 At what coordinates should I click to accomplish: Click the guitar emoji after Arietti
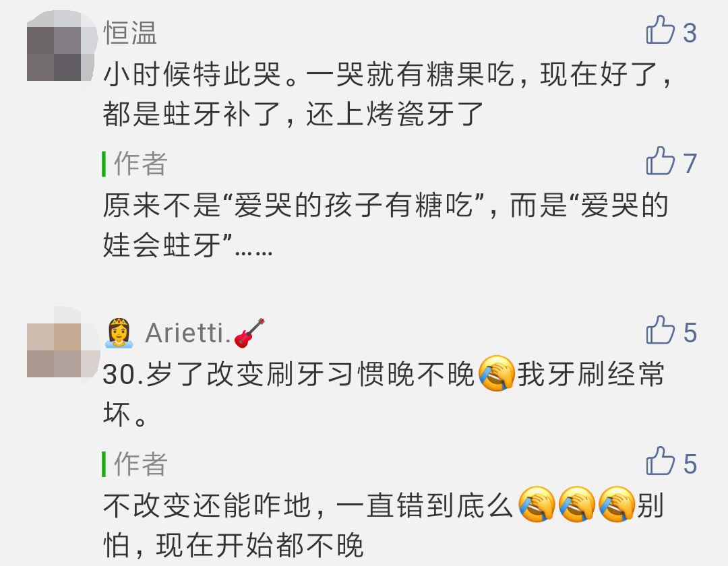[x=249, y=333]
